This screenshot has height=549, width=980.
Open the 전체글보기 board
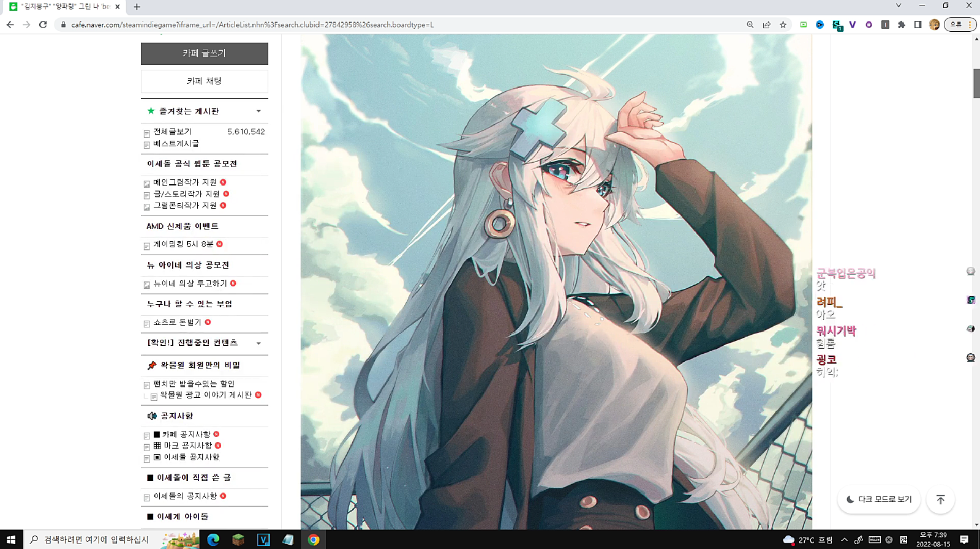point(172,132)
